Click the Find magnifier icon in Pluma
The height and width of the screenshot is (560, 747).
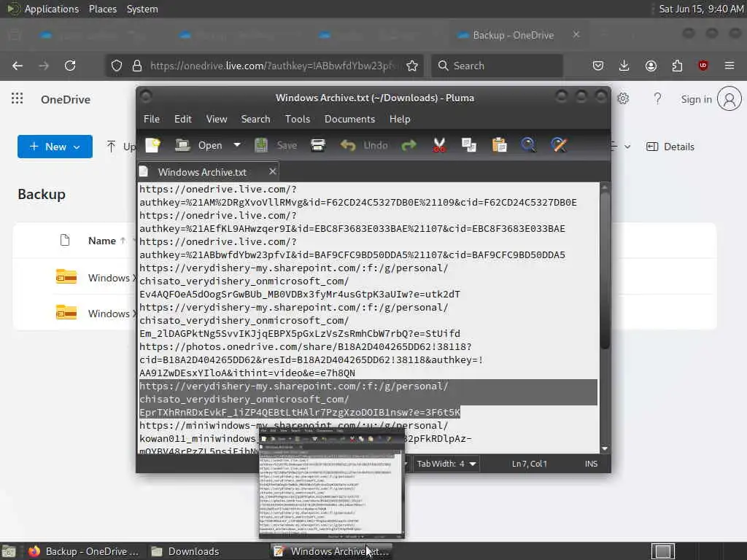pos(528,145)
